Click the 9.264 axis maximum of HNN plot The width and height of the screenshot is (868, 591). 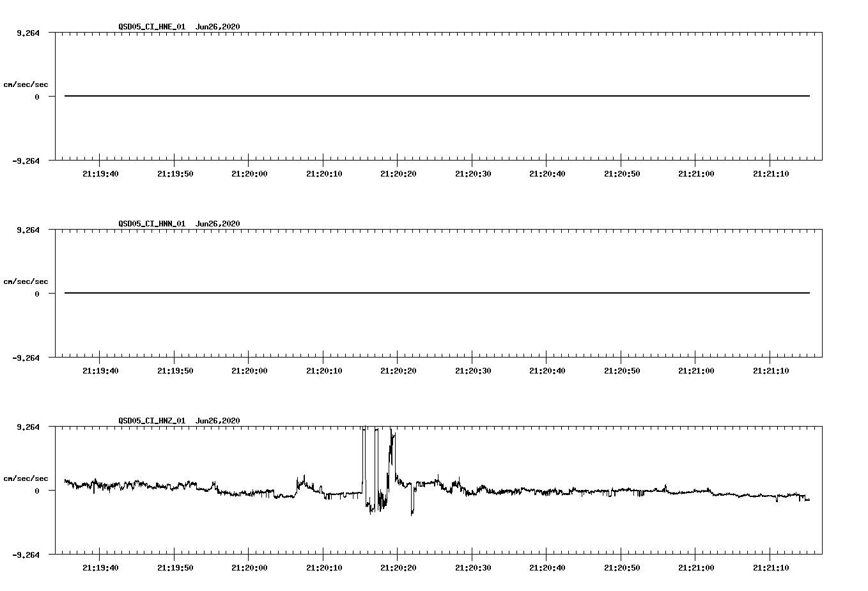point(27,230)
